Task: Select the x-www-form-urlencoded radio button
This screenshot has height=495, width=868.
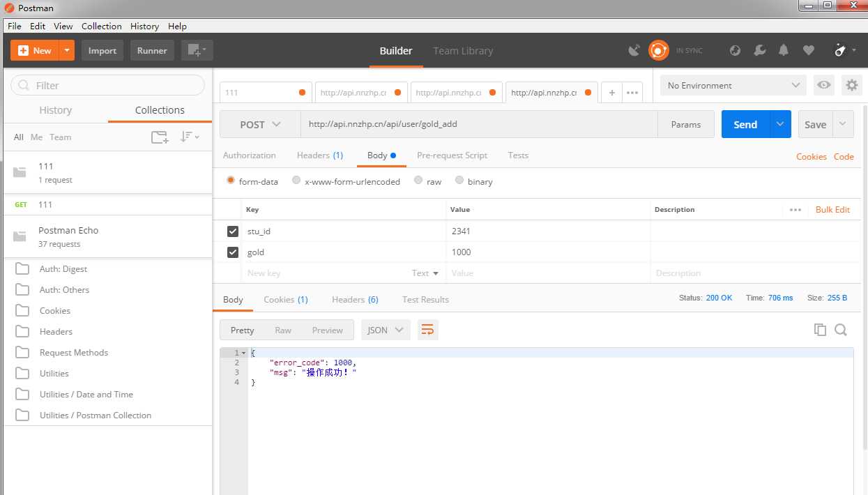Action: coord(296,180)
